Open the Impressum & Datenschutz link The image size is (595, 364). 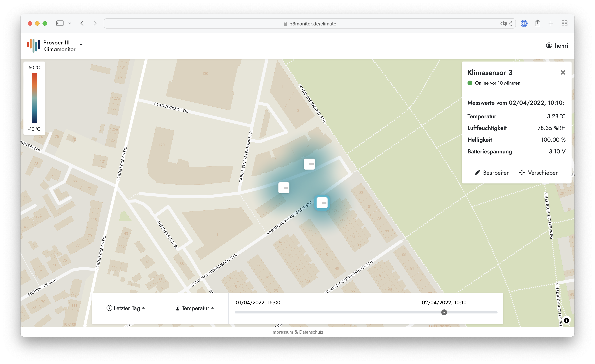point(297,332)
